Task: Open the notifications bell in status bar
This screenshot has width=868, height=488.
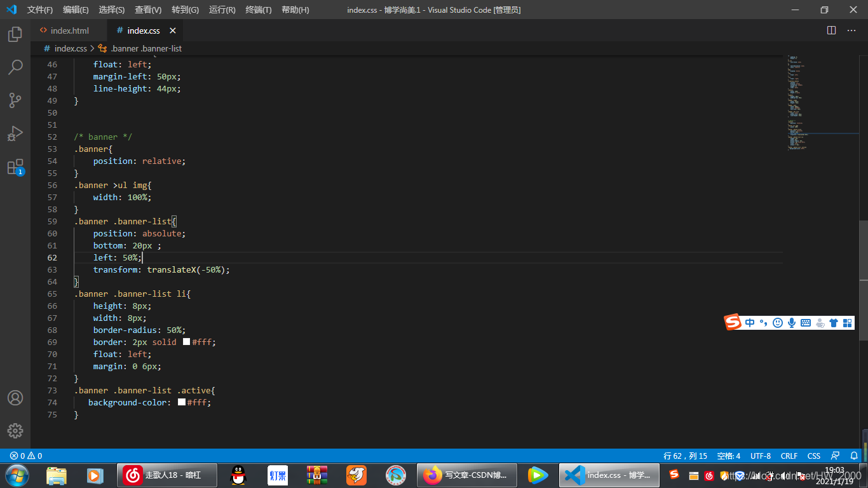Action: click(x=853, y=456)
